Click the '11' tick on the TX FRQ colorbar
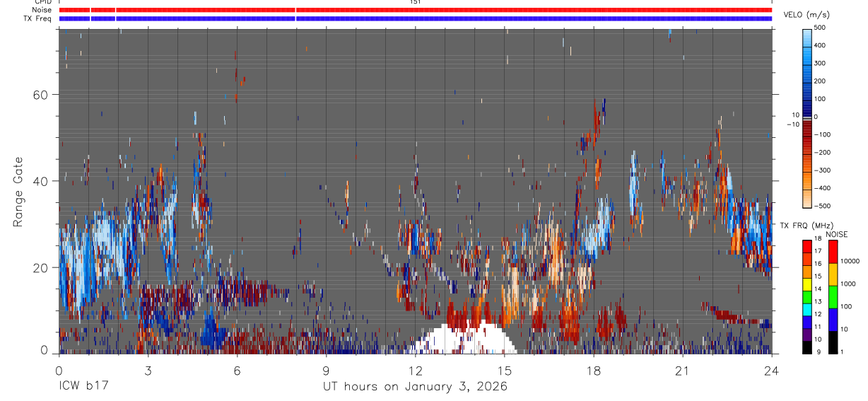868x401 pixels. tap(818, 327)
